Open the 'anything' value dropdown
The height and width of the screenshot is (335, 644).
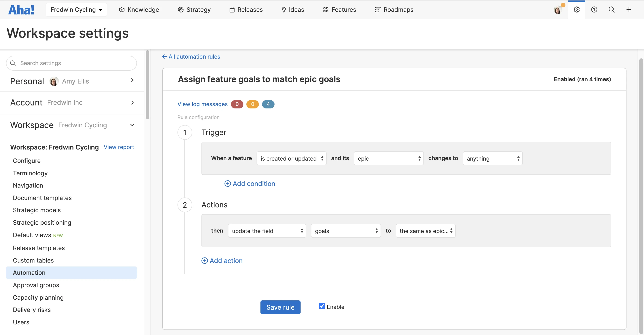(492, 158)
